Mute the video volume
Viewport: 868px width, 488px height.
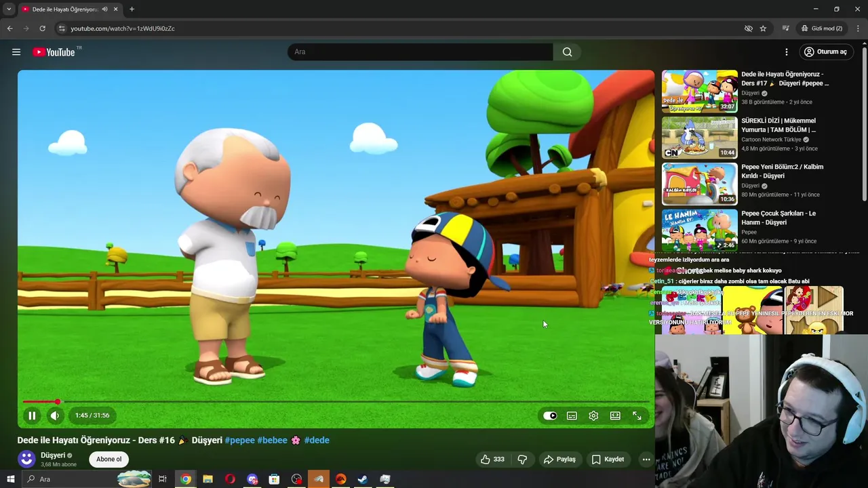[55, 415]
